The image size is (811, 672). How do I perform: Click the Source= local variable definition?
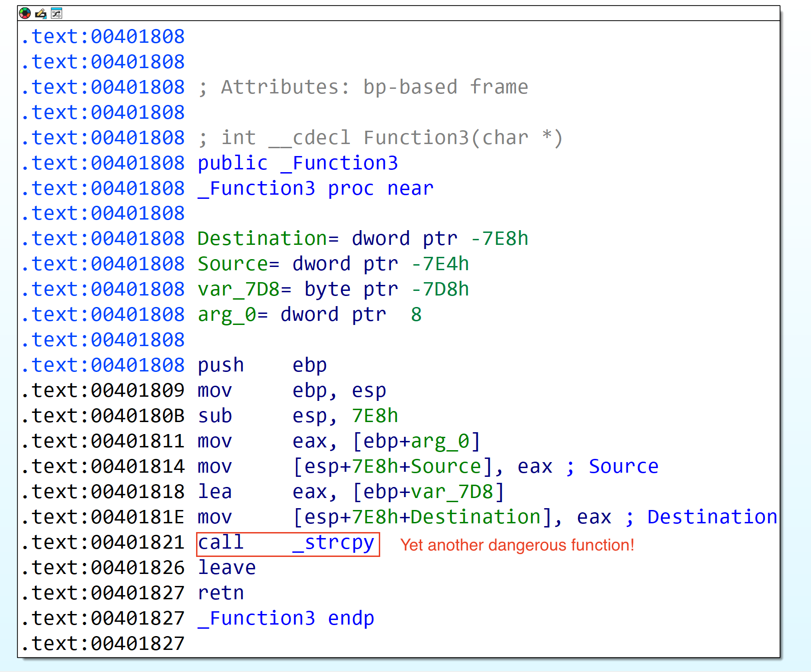tap(232, 264)
